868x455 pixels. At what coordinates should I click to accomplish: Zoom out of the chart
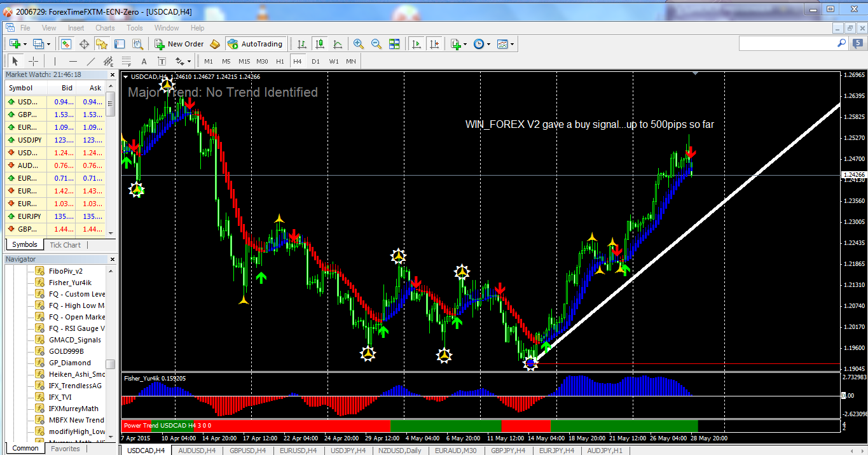pos(376,44)
